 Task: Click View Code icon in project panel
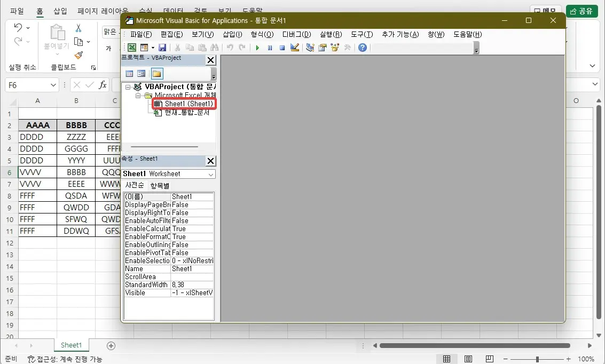click(130, 73)
